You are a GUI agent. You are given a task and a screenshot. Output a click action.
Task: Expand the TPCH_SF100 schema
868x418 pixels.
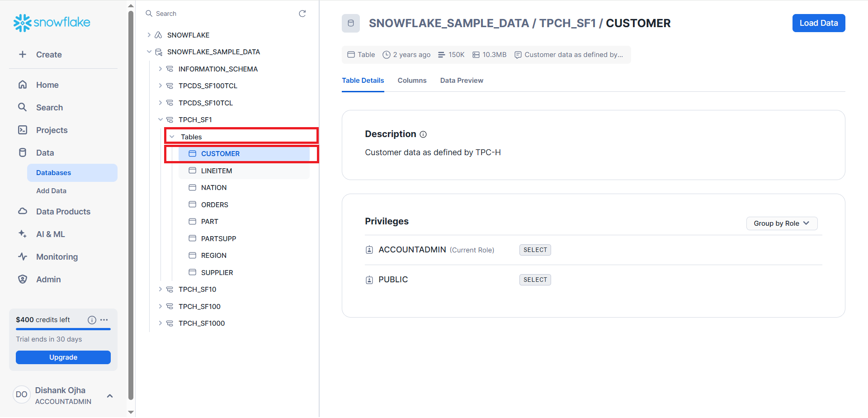pos(160,306)
